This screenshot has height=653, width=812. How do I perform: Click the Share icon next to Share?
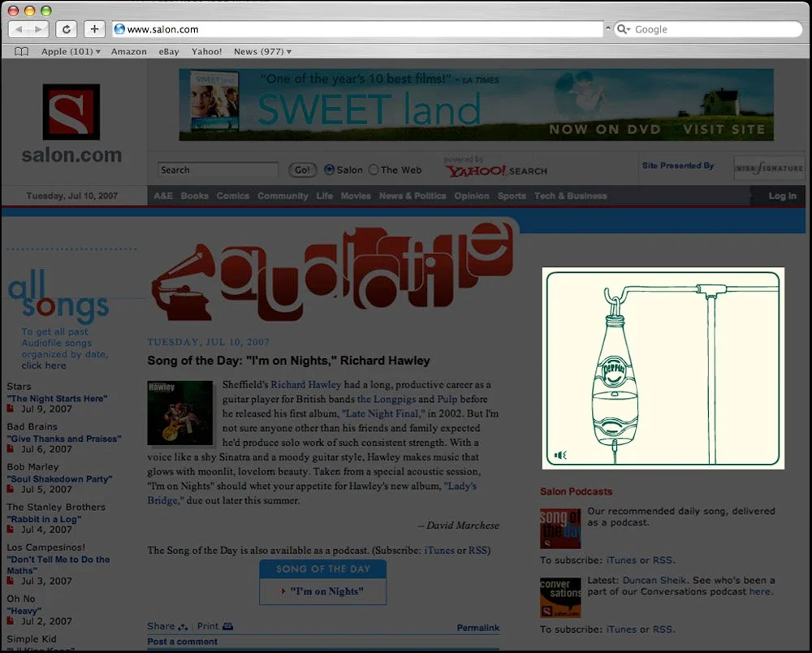pyautogui.click(x=183, y=627)
